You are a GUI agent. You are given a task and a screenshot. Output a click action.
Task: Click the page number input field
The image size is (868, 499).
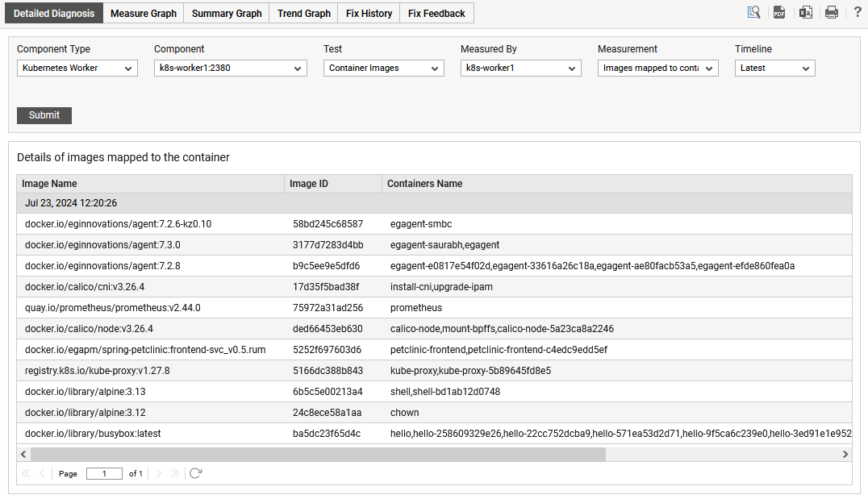click(x=104, y=473)
